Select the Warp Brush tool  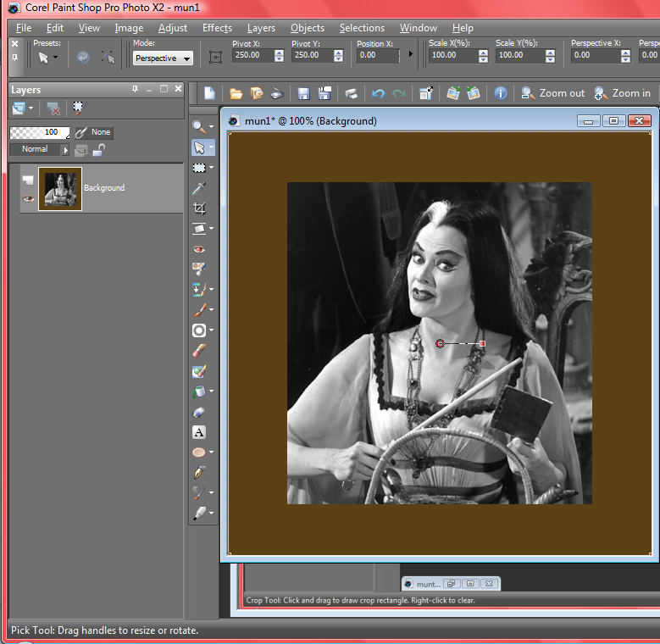click(198, 493)
